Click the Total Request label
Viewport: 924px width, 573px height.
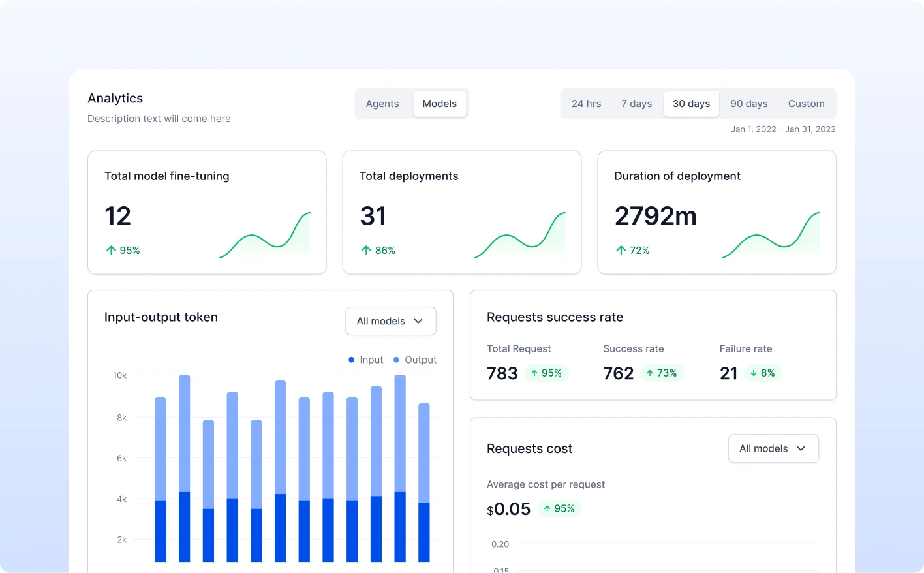519,349
